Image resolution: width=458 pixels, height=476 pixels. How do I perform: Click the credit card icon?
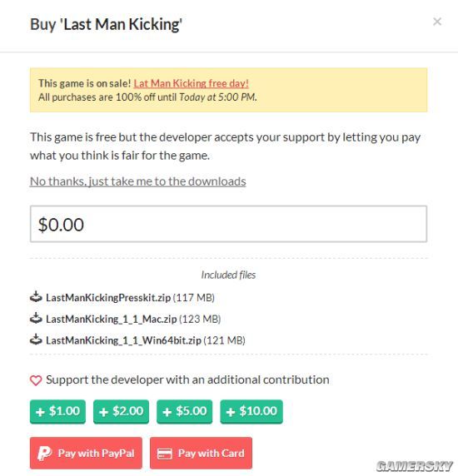(165, 454)
